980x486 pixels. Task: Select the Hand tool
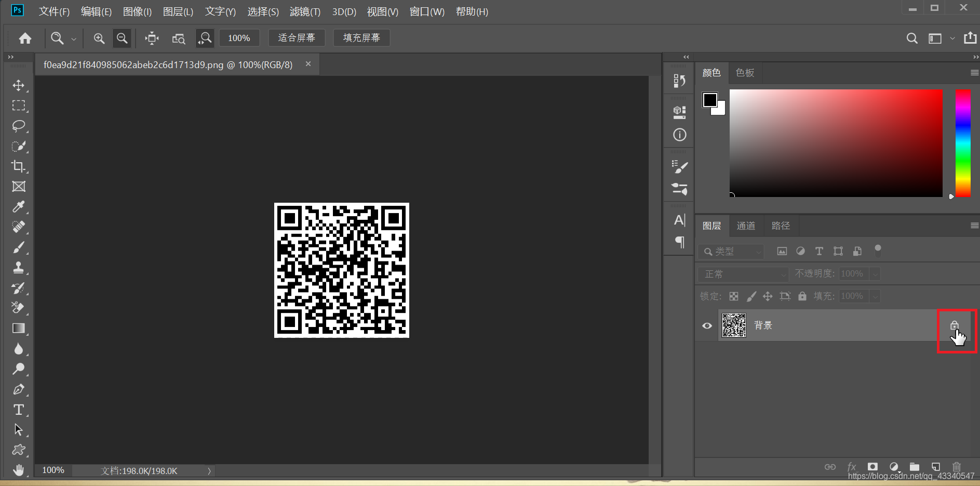(x=19, y=470)
